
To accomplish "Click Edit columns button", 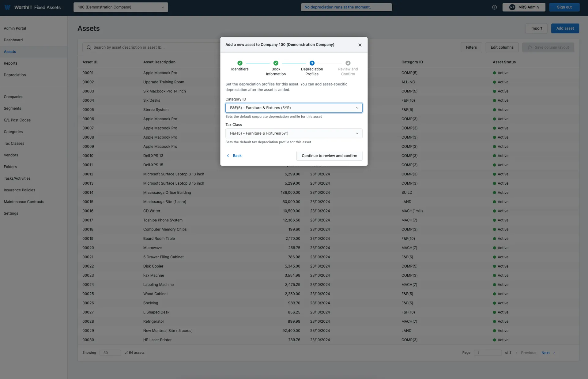I will (502, 47).
